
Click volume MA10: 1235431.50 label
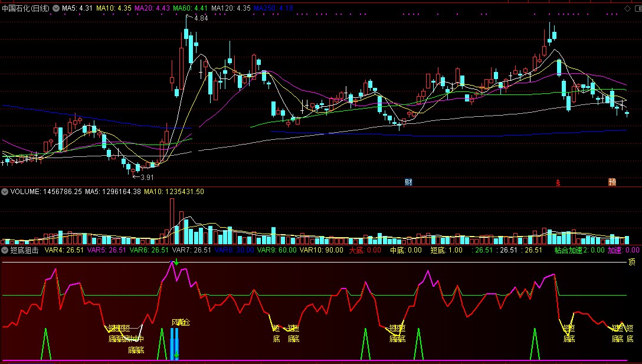(174, 192)
